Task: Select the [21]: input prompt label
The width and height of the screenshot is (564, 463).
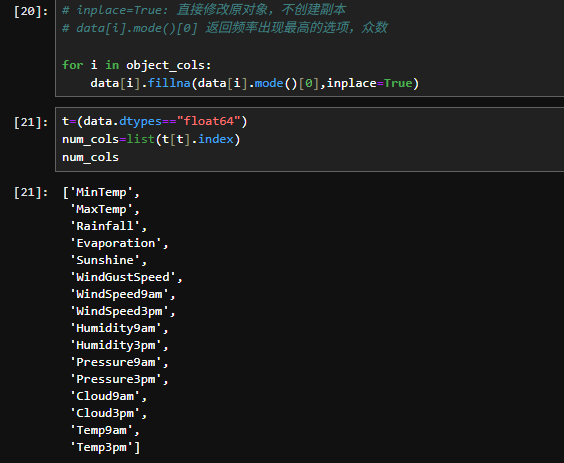Action: coord(31,122)
